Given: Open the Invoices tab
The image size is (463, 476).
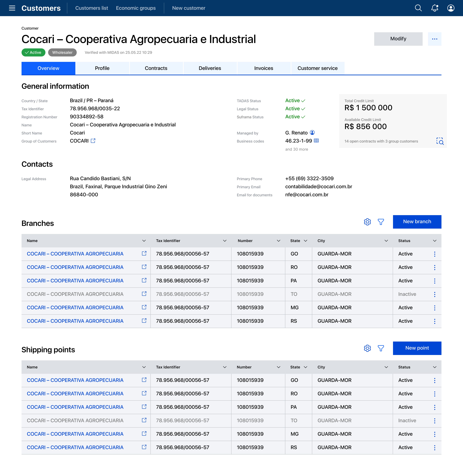Looking at the screenshot, I should 264,68.
